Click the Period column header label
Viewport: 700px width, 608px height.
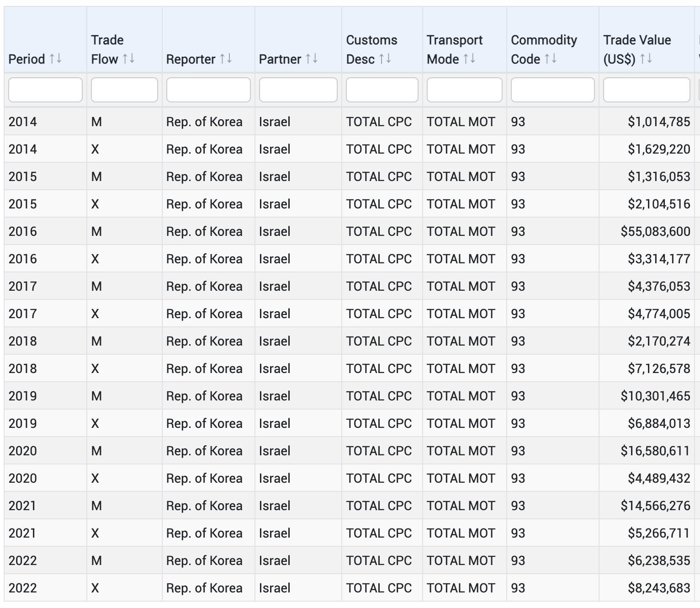pos(27,59)
